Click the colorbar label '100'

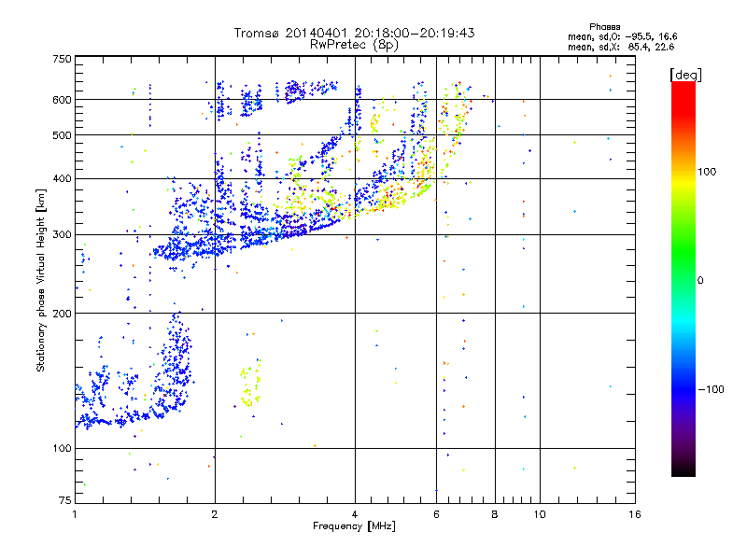(707, 172)
